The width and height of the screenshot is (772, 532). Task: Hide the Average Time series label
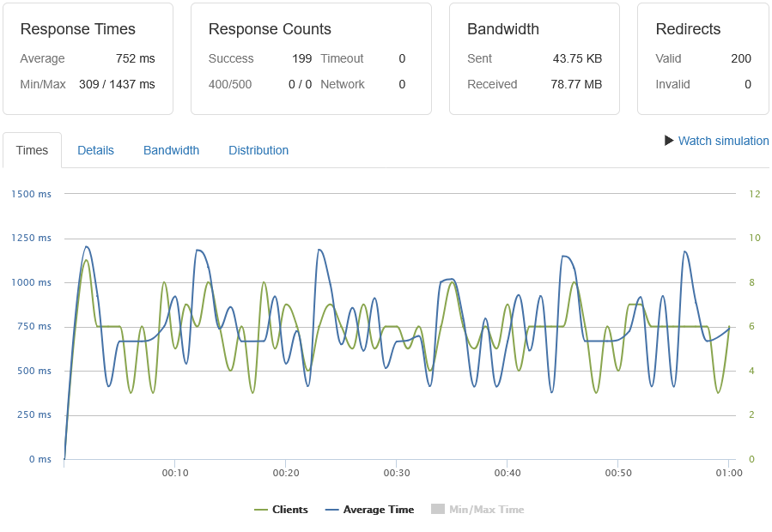(378, 510)
